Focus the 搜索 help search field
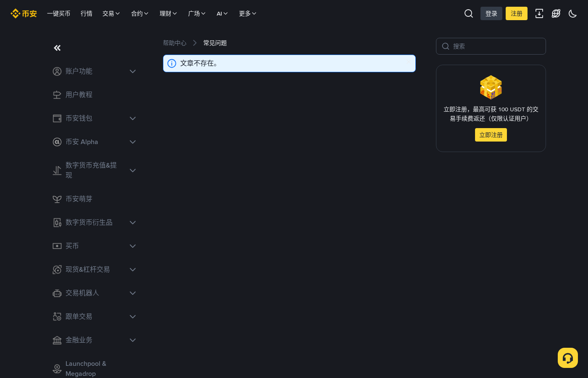 [491, 46]
